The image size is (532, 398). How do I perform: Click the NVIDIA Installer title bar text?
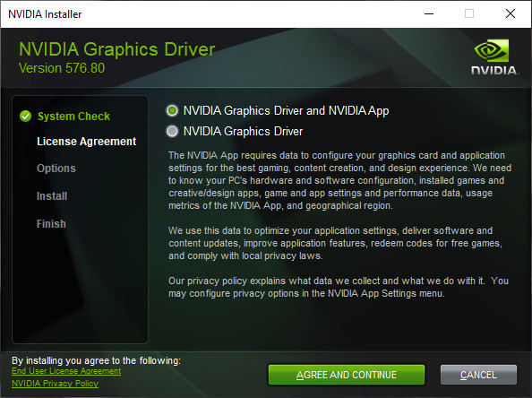pos(45,14)
